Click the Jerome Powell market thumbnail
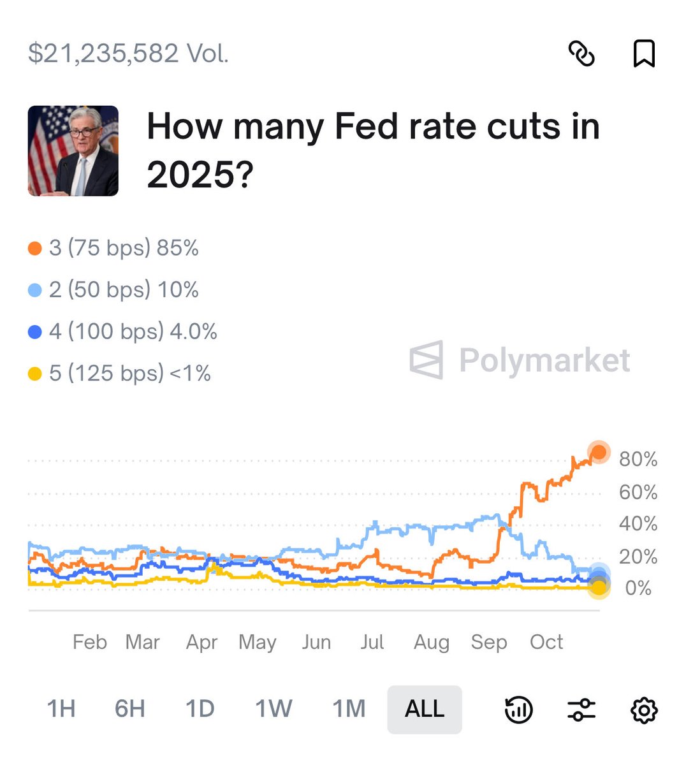 point(73,151)
